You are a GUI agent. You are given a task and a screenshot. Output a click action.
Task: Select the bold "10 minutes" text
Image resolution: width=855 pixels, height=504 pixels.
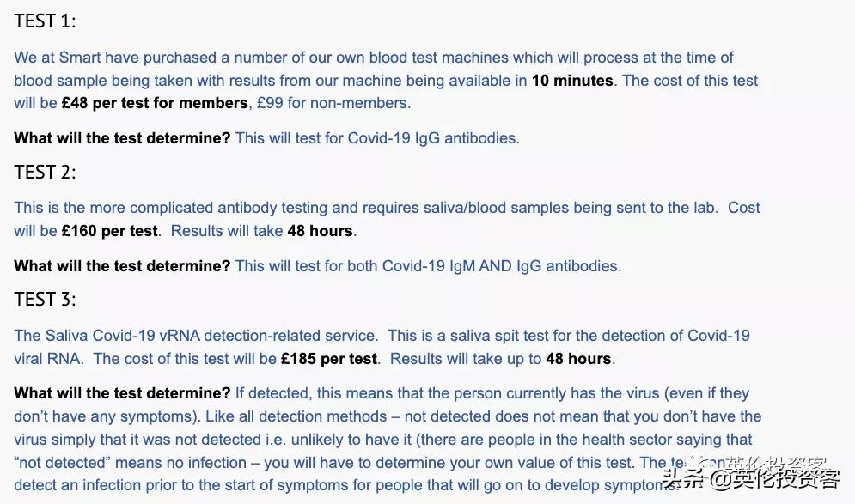pos(572,81)
